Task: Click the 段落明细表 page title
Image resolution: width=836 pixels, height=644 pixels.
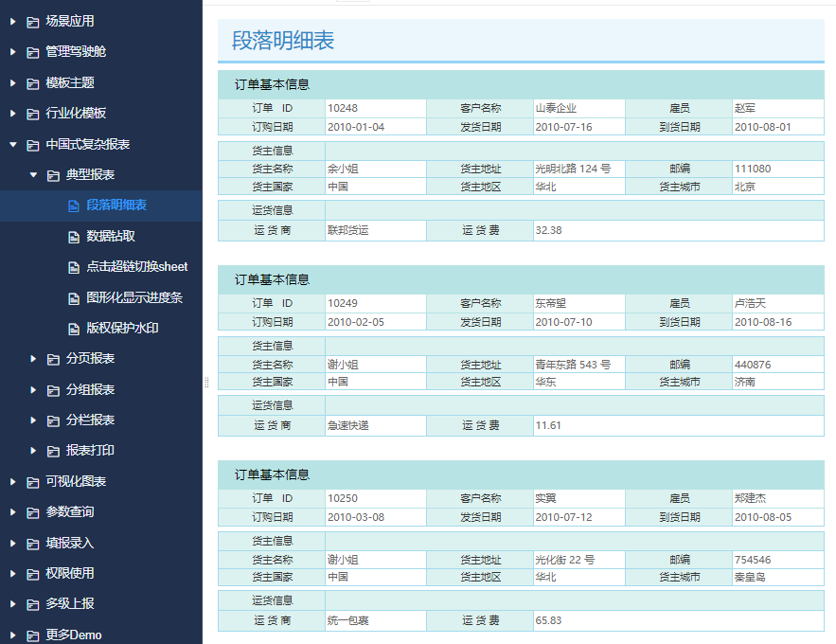Action: tap(282, 41)
